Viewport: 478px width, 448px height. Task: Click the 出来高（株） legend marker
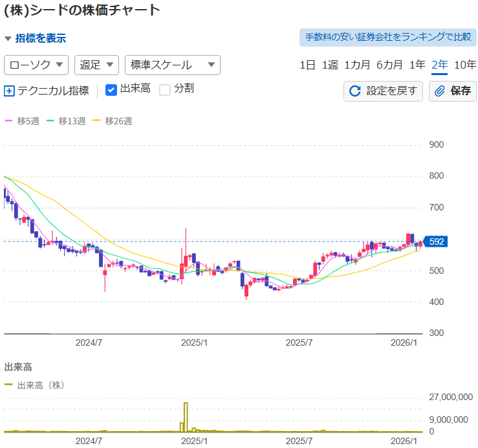8,385
